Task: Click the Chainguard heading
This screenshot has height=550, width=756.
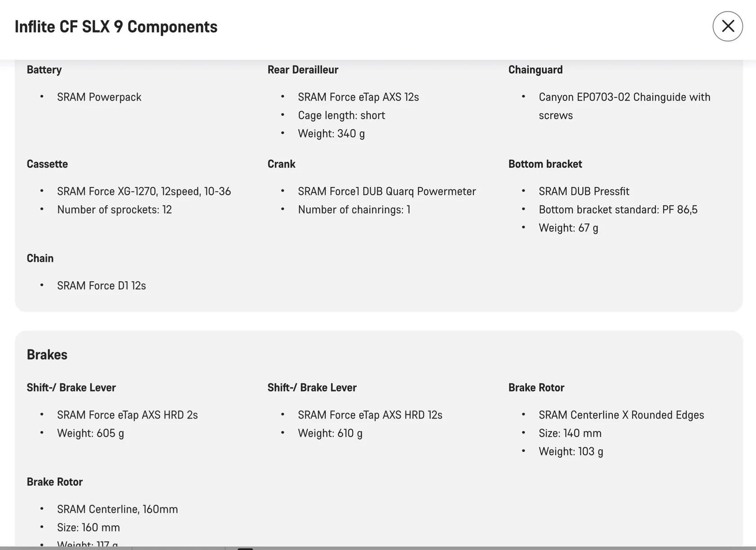Action: tap(535, 70)
